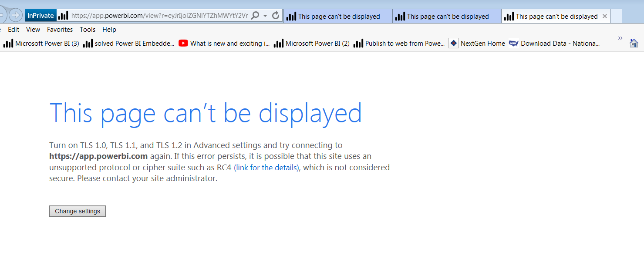Screen dimensions: 644x276
Task: Click the YouTube icon in the favorites bar
Action: 183,43
